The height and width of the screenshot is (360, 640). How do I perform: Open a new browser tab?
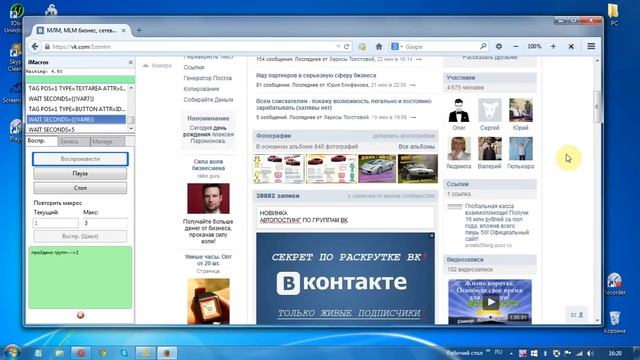(x=139, y=30)
